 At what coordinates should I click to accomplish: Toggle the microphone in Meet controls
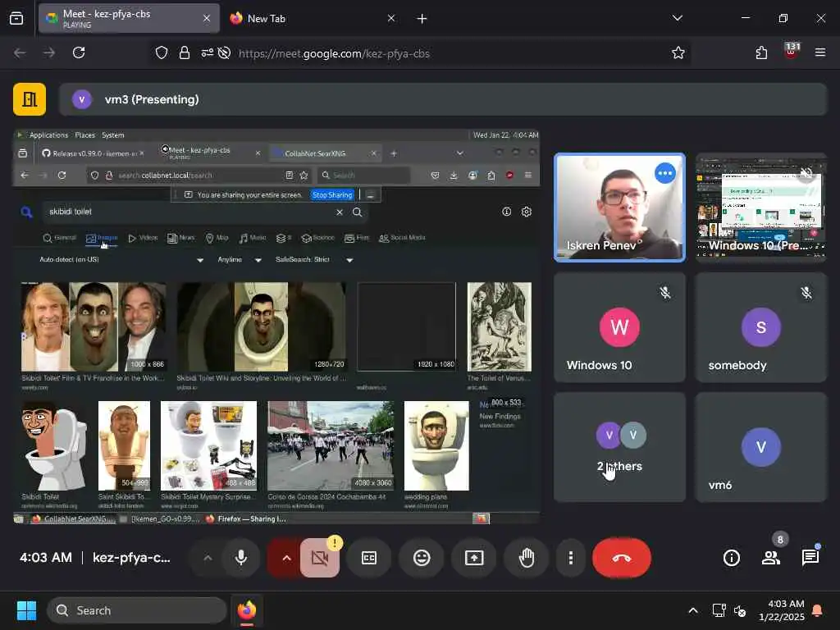point(241,558)
